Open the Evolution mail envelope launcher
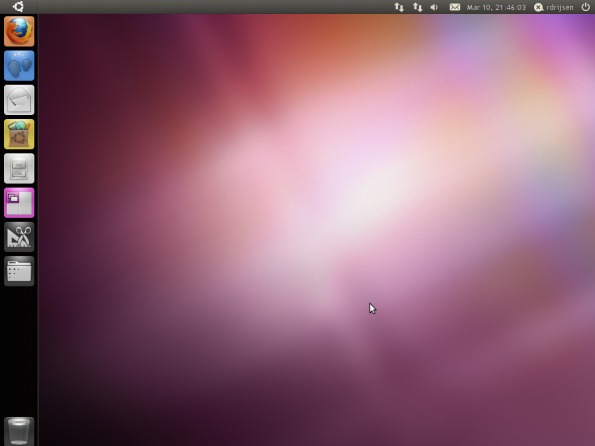Image resolution: width=595 pixels, height=446 pixels. tap(19, 100)
